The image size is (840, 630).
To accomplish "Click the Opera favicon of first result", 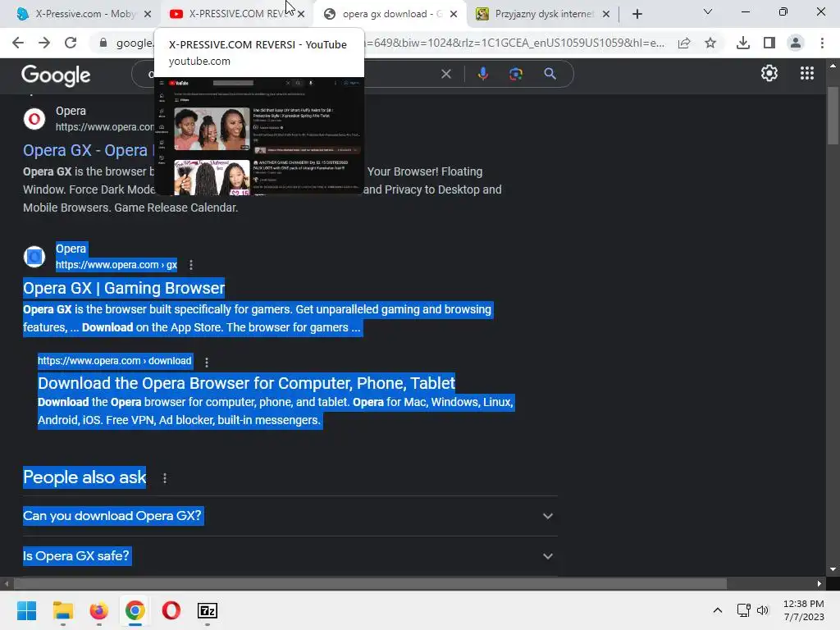I will click(34, 118).
